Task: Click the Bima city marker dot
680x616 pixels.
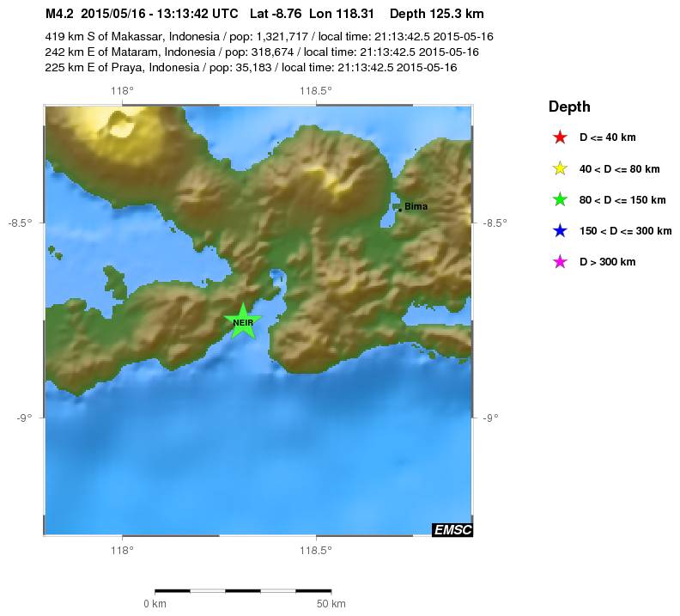Action: click(400, 210)
